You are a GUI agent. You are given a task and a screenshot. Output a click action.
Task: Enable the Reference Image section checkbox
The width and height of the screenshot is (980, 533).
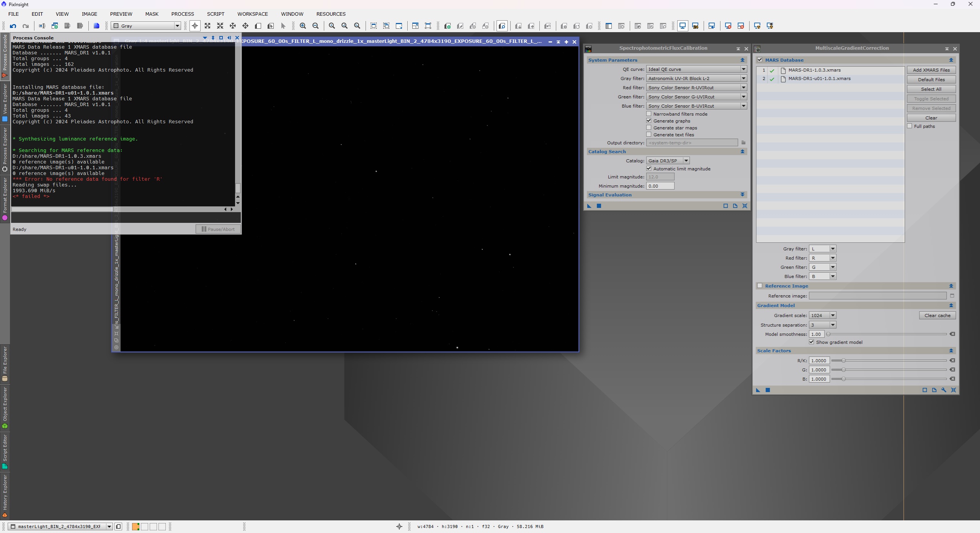(760, 286)
